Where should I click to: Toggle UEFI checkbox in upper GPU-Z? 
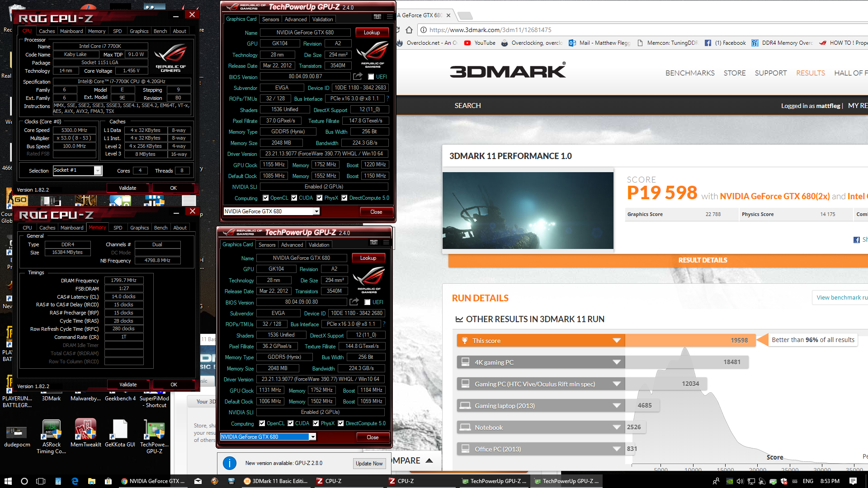(x=371, y=77)
